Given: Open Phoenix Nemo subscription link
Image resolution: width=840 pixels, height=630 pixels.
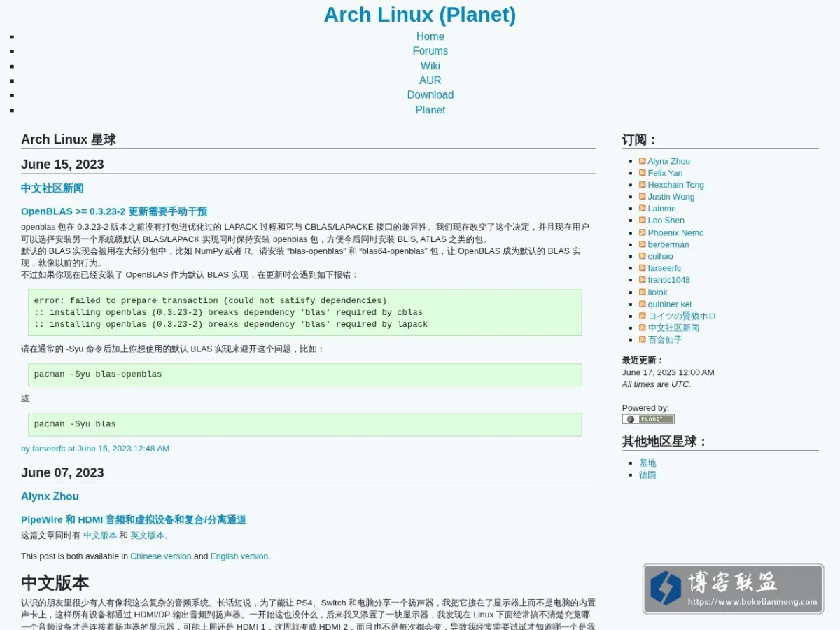Looking at the screenshot, I should click(x=675, y=232).
